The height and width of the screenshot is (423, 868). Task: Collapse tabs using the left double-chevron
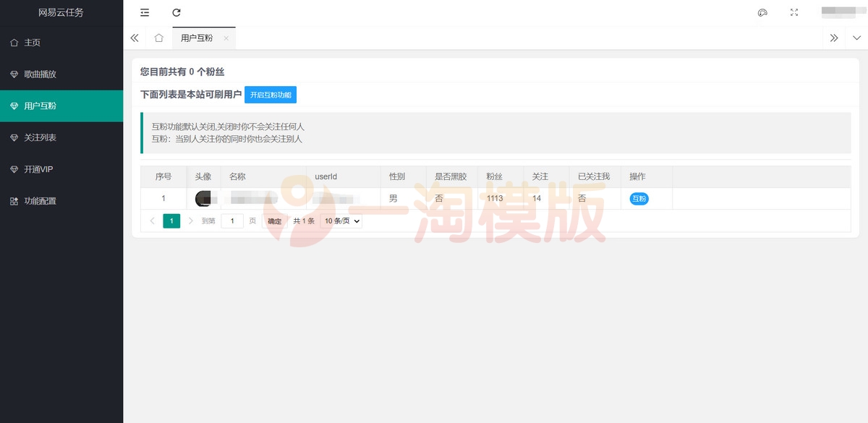point(135,38)
